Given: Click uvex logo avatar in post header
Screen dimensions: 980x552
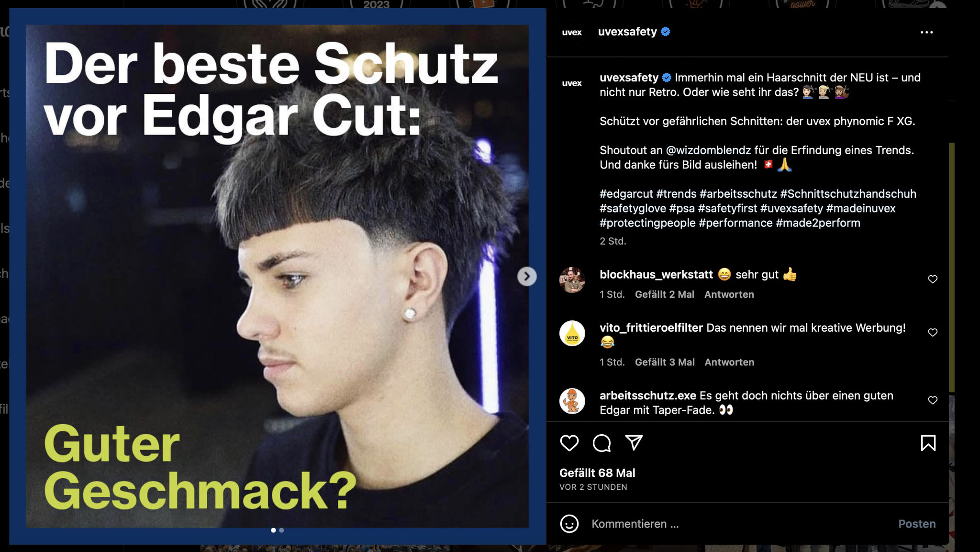Looking at the screenshot, I should [572, 32].
